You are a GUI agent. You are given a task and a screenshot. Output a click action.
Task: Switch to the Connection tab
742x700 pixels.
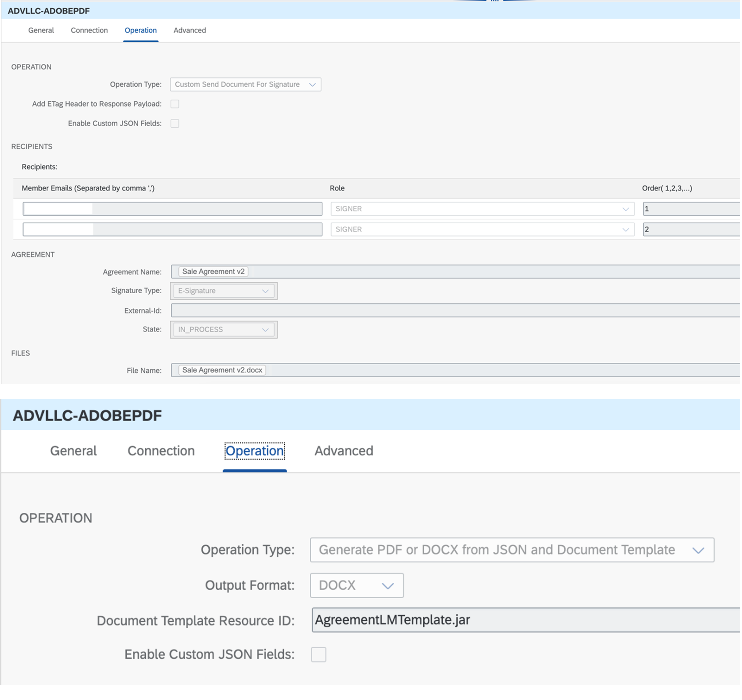point(89,30)
